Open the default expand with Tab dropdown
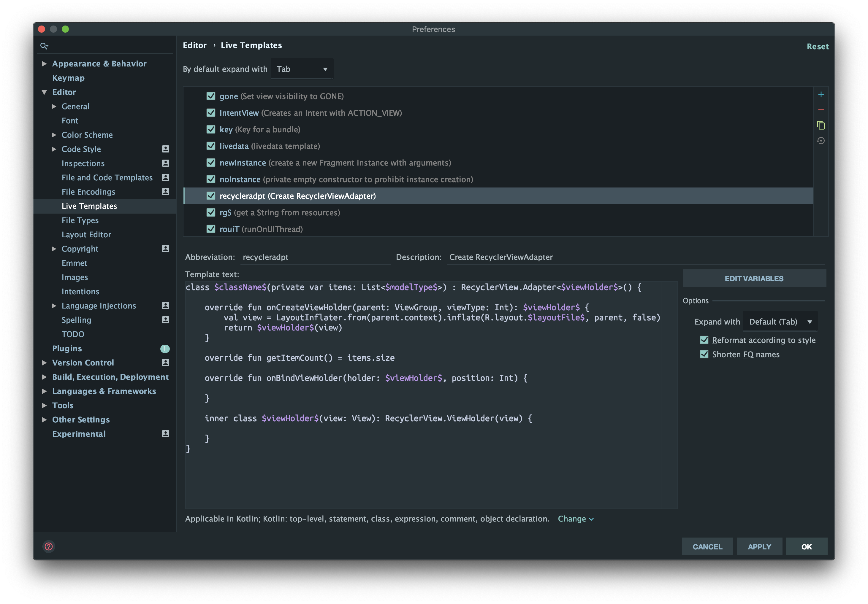Screen dimensions: 868x604 (x=302, y=69)
